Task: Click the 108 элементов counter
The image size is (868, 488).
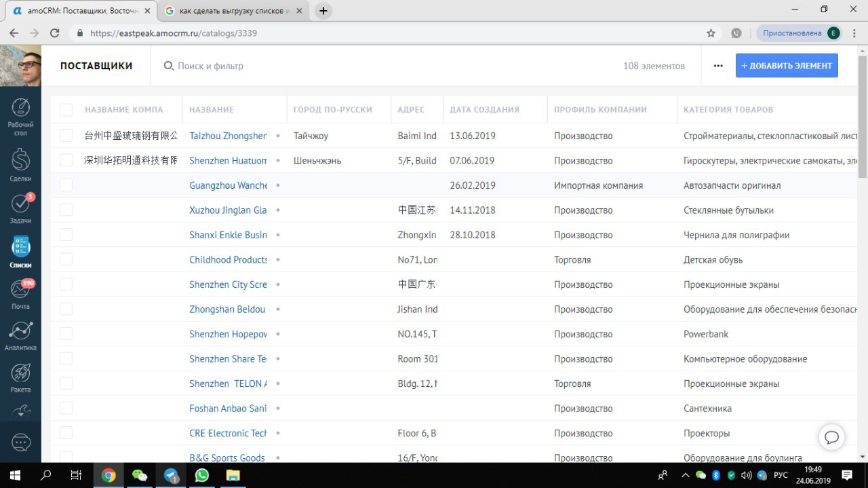Action: coord(654,66)
